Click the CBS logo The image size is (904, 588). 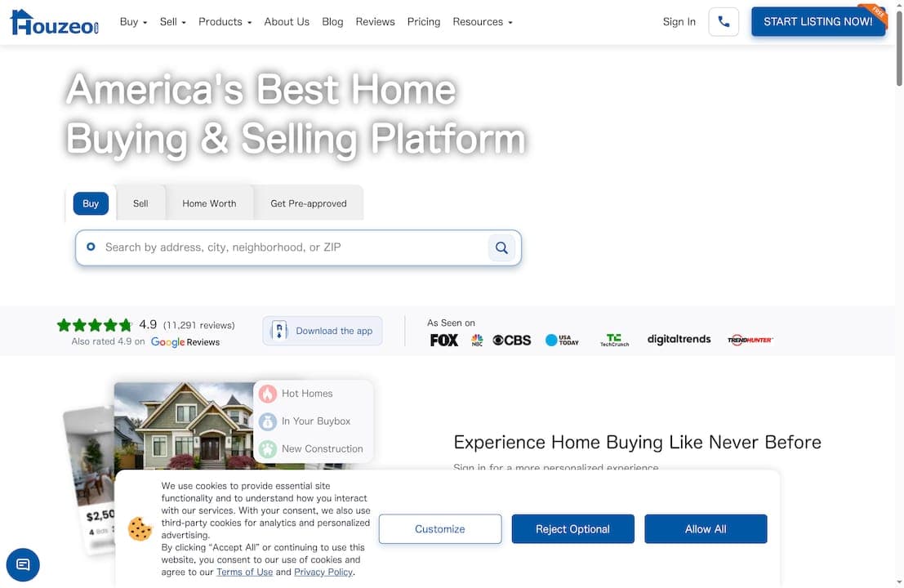click(511, 340)
